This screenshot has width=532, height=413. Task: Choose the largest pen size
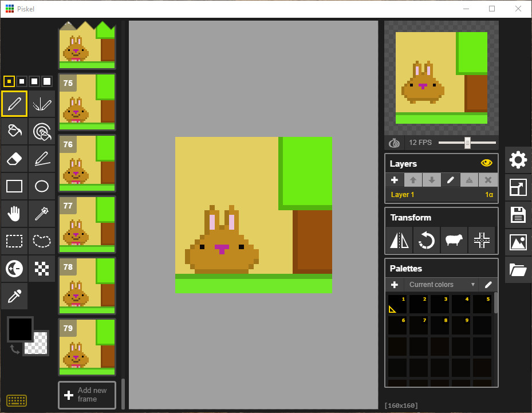coord(47,81)
